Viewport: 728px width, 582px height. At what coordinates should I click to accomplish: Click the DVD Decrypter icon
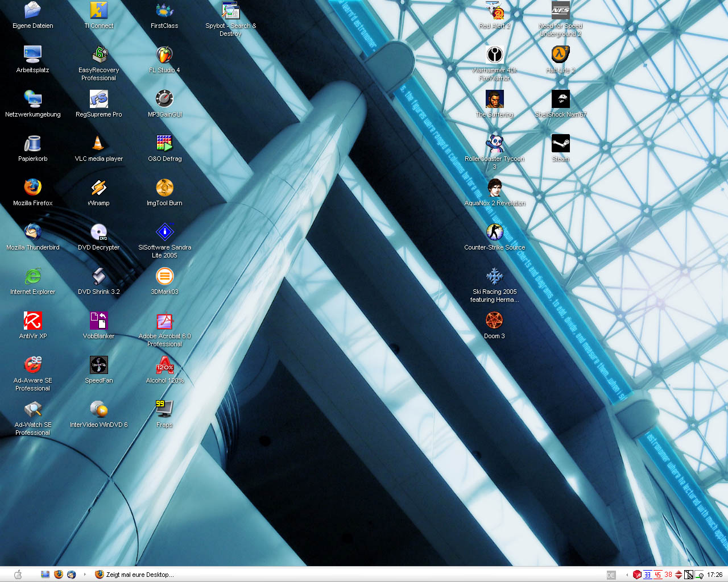tap(99, 232)
